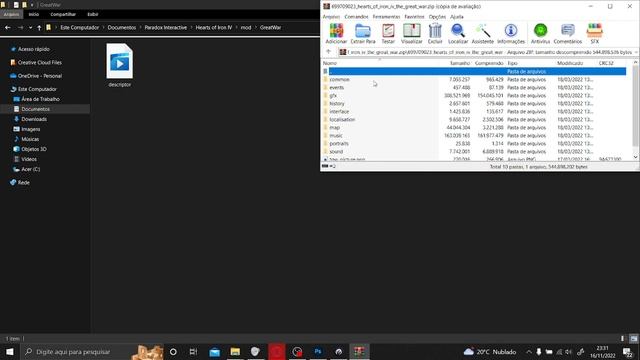Image resolution: width=640 pixels, height=360 pixels.
Task: Click the Visualizar toolbar icon
Action: pos(411,33)
